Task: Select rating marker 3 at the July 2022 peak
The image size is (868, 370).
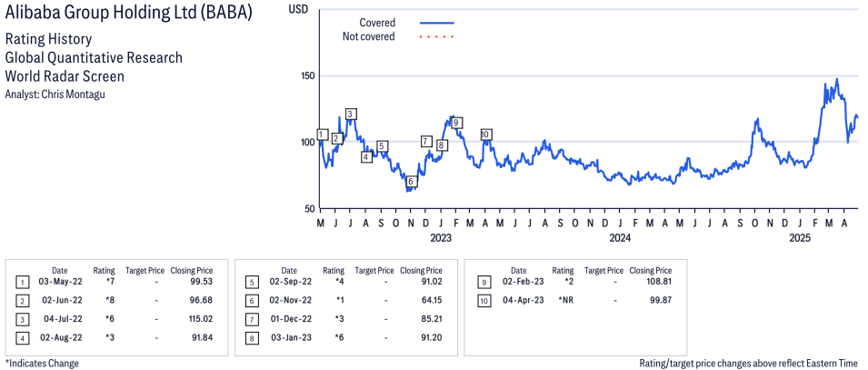Action: 350,115
